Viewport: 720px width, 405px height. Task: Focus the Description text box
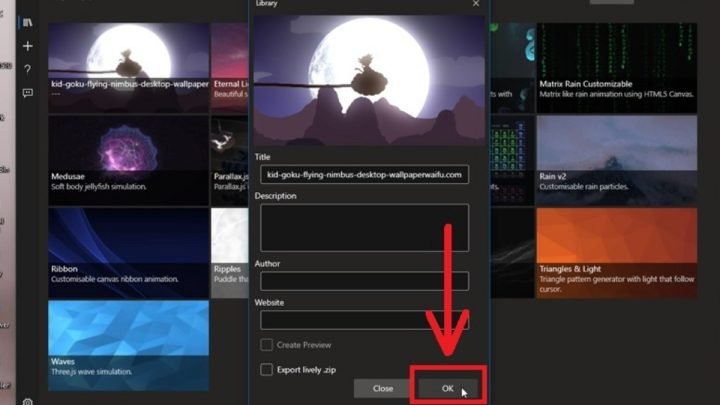click(x=364, y=227)
